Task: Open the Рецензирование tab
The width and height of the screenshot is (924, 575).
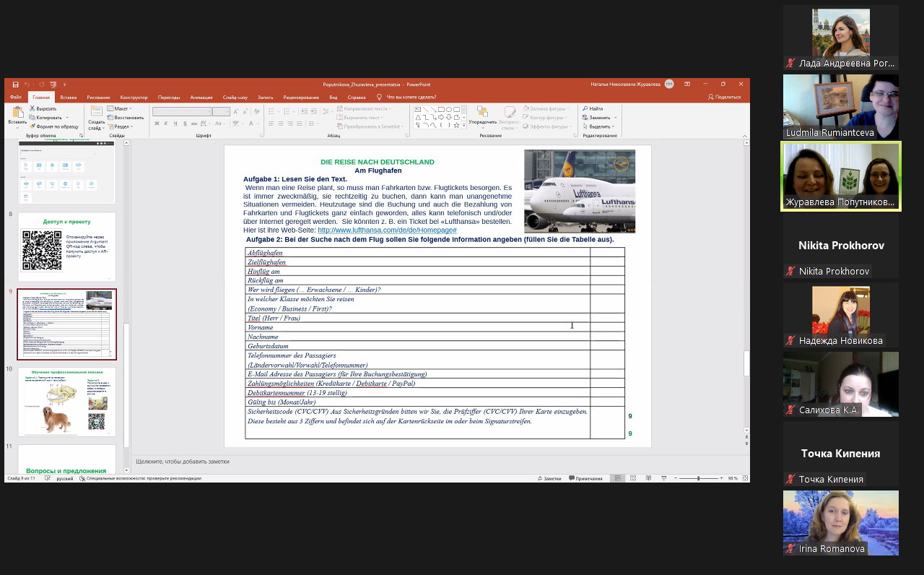Action: click(301, 97)
